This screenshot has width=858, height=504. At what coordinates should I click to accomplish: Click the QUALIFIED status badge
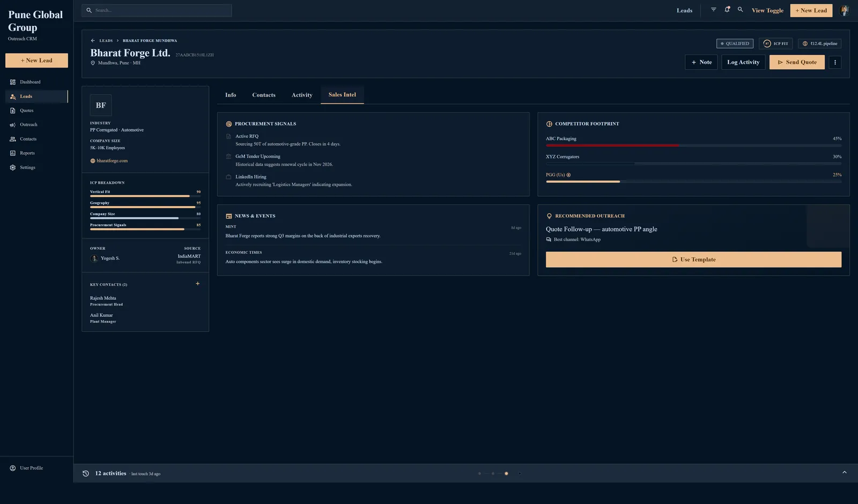[x=735, y=43]
